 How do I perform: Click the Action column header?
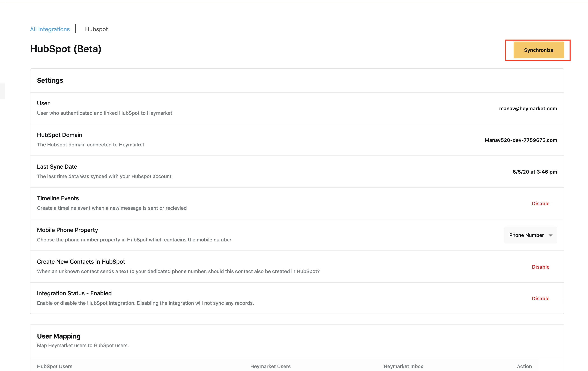524,366
